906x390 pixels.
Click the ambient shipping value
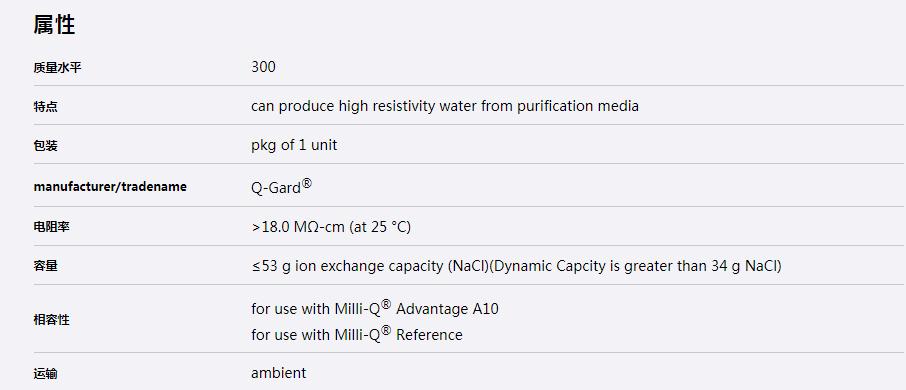coord(279,373)
